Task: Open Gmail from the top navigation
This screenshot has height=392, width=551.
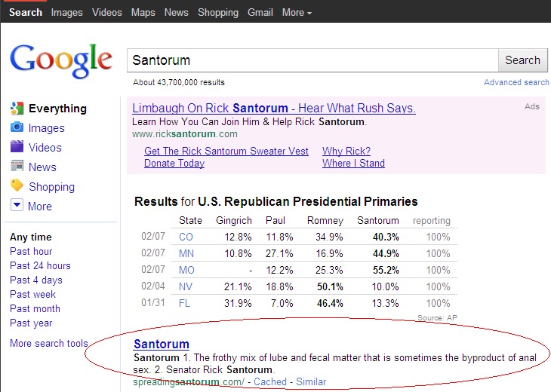Action: [x=260, y=12]
